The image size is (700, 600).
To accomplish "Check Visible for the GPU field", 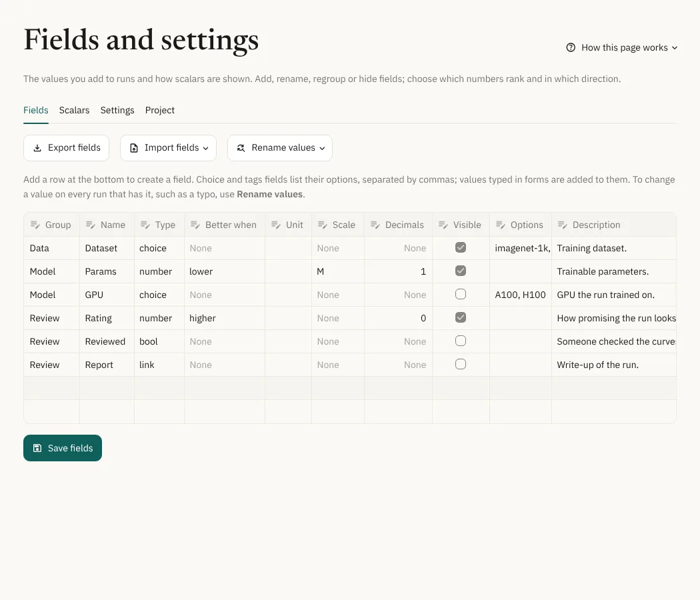I will point(461,294).
